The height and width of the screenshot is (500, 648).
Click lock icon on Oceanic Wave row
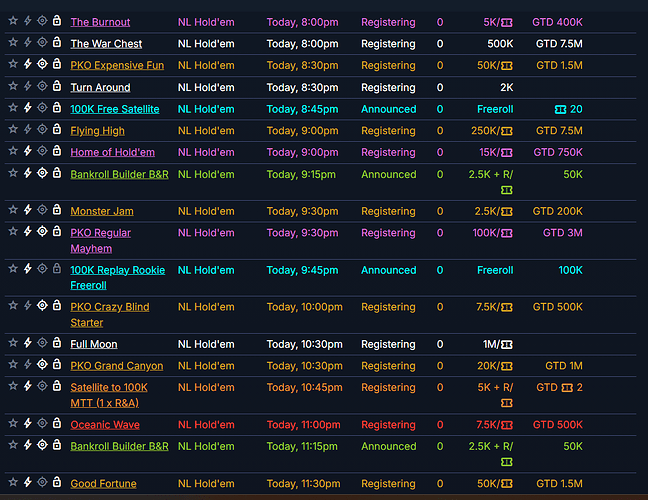coord(57,423)
